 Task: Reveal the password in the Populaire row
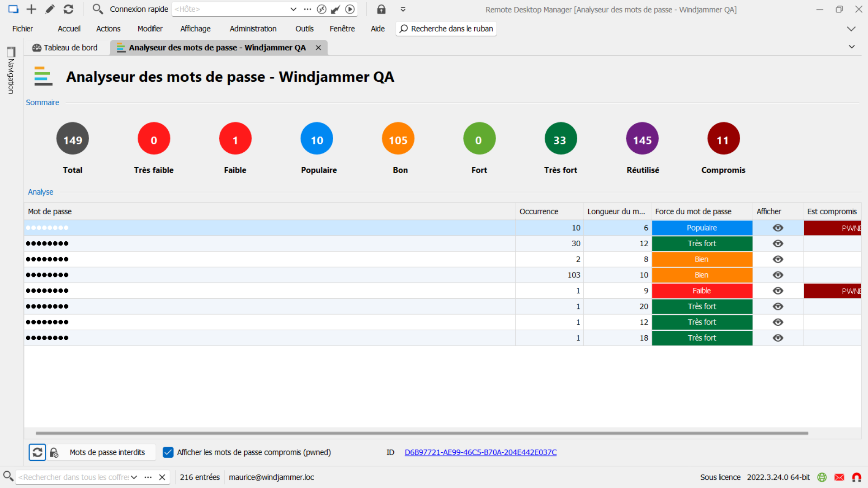778,228
